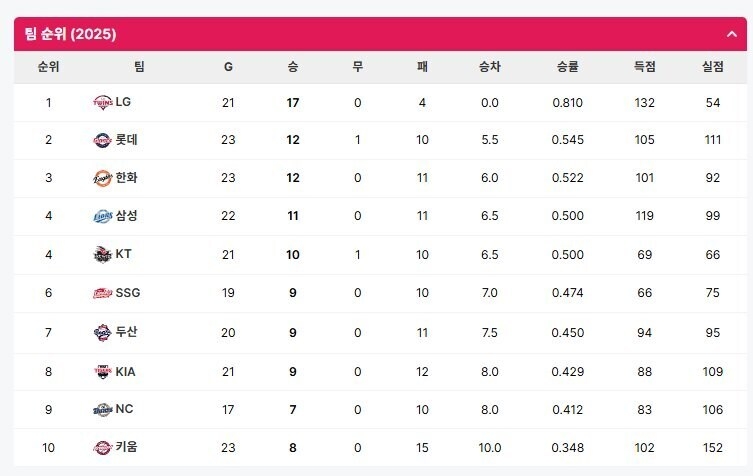This screenshot has height=476, width=753.
Task: Click the LG Twins team logo
Action: tap(102, 102)
